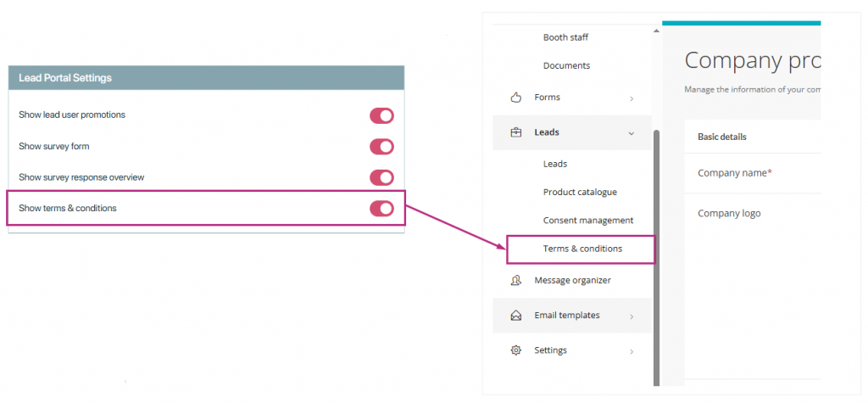This screenshot has width=868, height=403.
Task: Toggle Show lead user promotions switch
Action: 381,115
